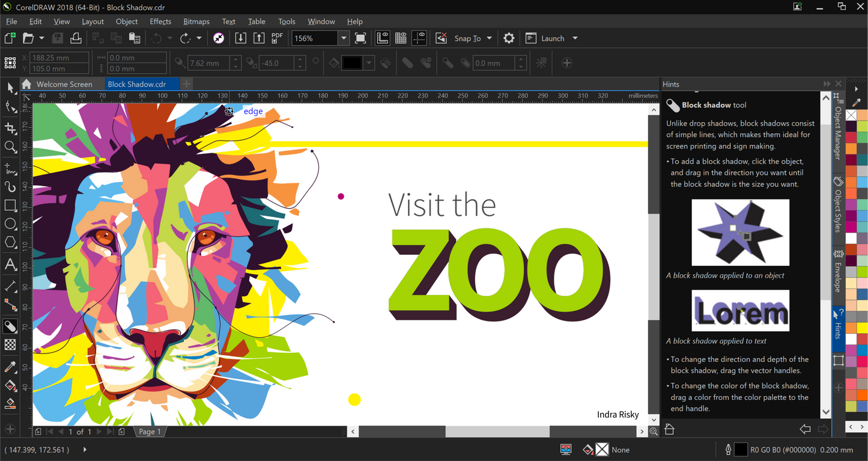This screenshot has height=461, width=868.
Task: Select the Ellipse tool
Action: pos(10,224)
